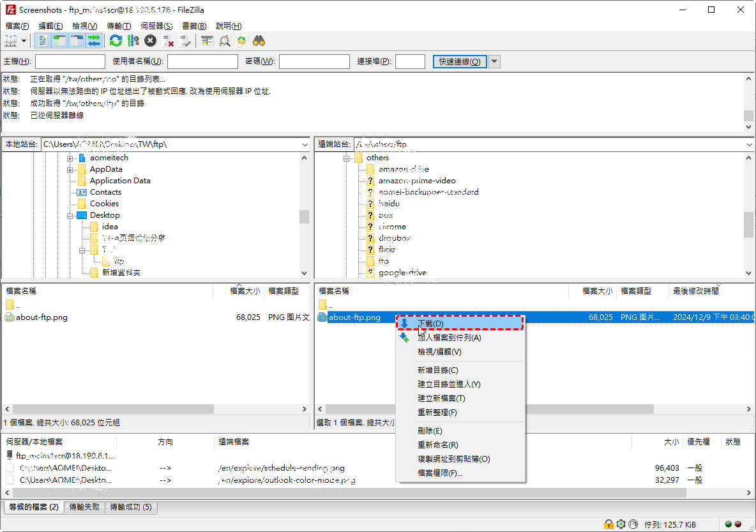Click the blue download arrow in context menu

[405, 324]
